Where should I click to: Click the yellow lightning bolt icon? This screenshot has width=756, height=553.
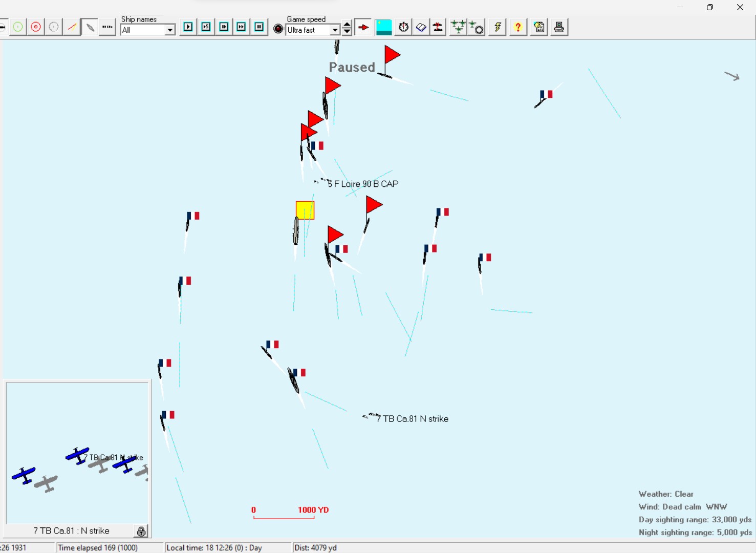pyautogui.click(x=498, y=27)
